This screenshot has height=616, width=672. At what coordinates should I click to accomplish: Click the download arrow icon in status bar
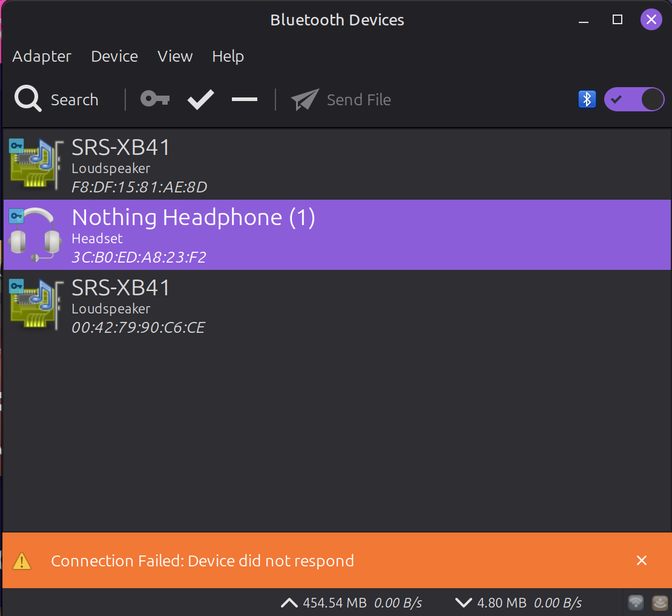click(x=463, y=603)
